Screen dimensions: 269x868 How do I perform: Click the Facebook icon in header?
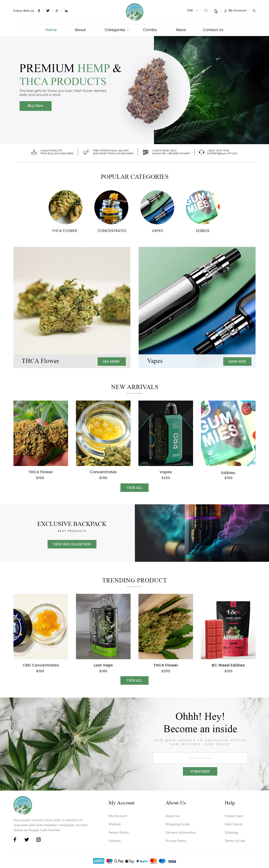click(39, 11)
